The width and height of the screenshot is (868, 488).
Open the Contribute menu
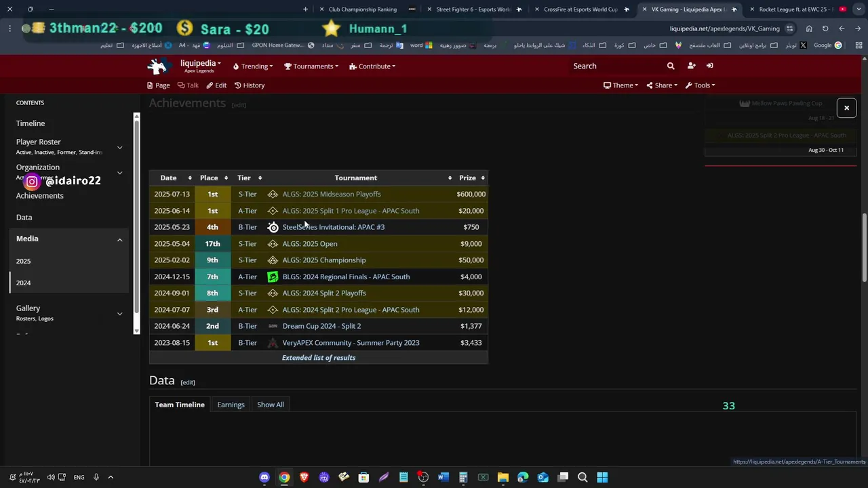click(372, 66)
